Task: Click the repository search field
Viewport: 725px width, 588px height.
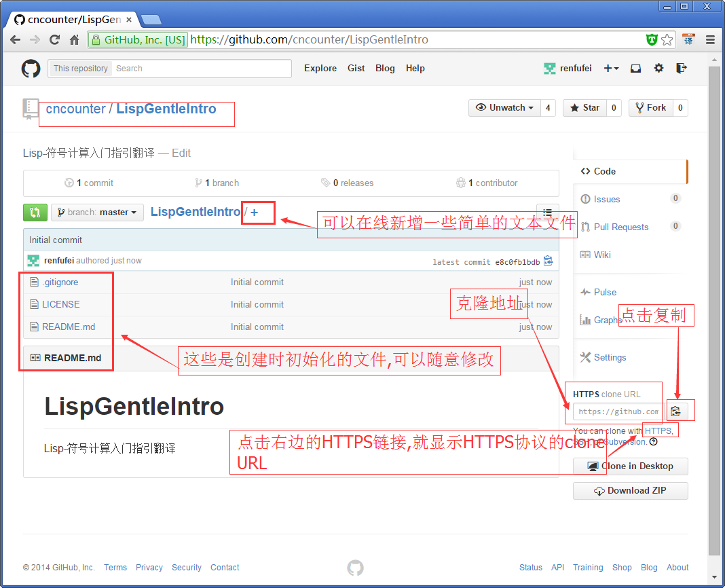Action: [202, 69]
